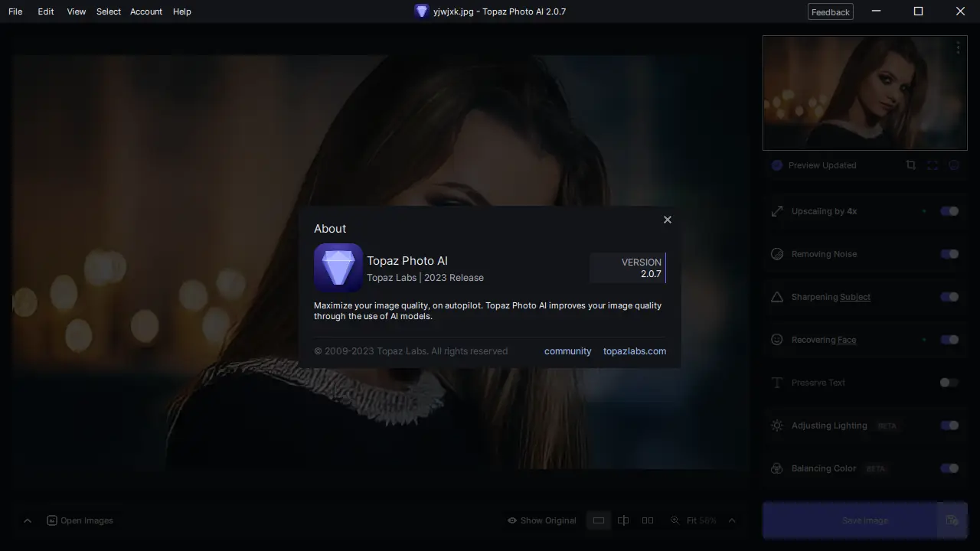Toggle Show Original eye option
The width and height of the screenshot is (980, 551).
[x=541, y=520]
